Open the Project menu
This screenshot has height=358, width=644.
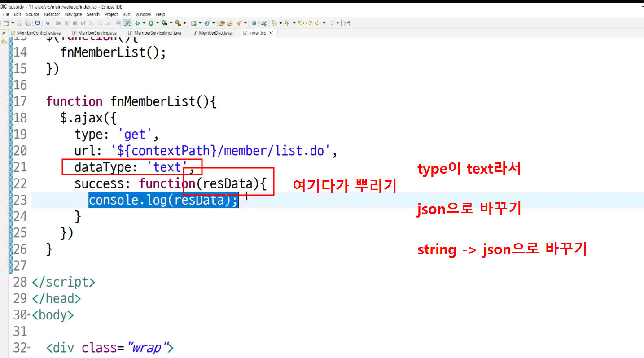(x=111, y=14)
